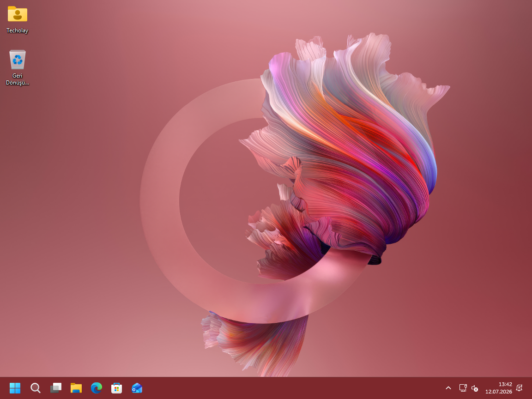This screenshot has width=532, height=399.
Task: Open Task View on the taskbar
Action: 55,388
